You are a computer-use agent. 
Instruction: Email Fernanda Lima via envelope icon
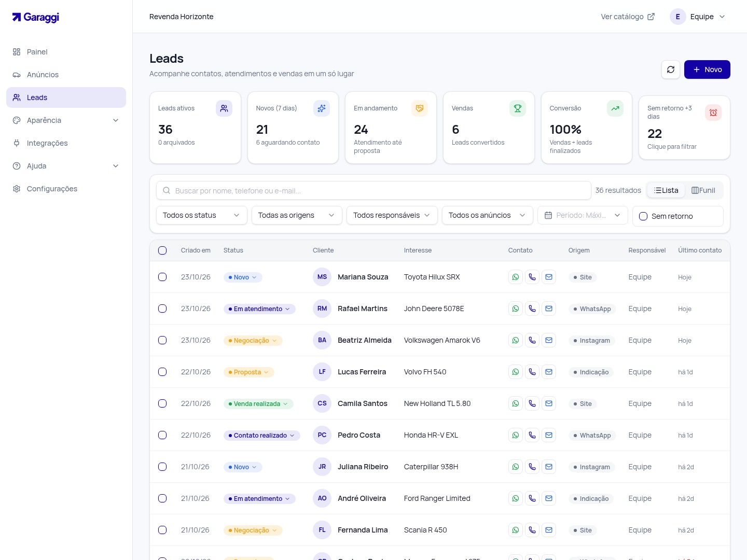pyautogui.click(x=549, y=530)
